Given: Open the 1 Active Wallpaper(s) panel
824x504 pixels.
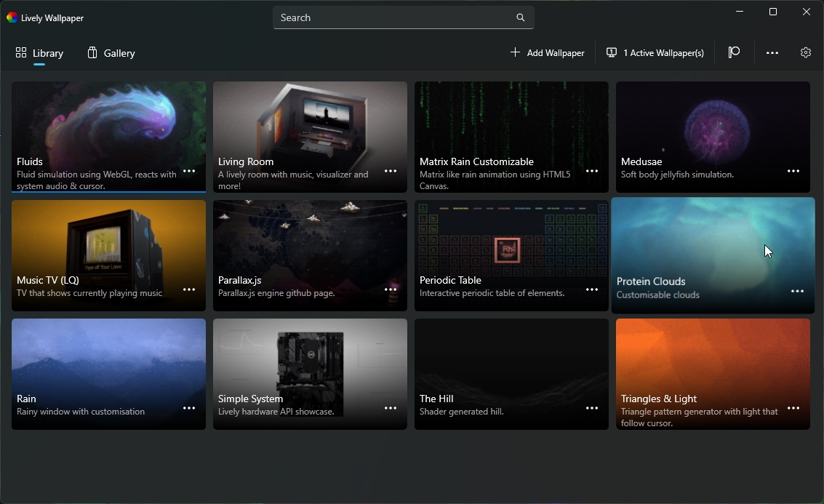Looking at the screenshot, I should pos(654,52).
